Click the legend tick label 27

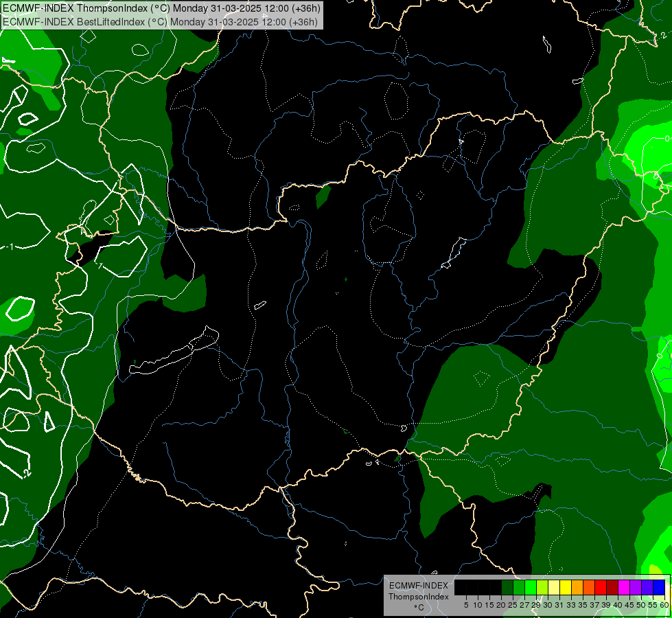(524, 605)
